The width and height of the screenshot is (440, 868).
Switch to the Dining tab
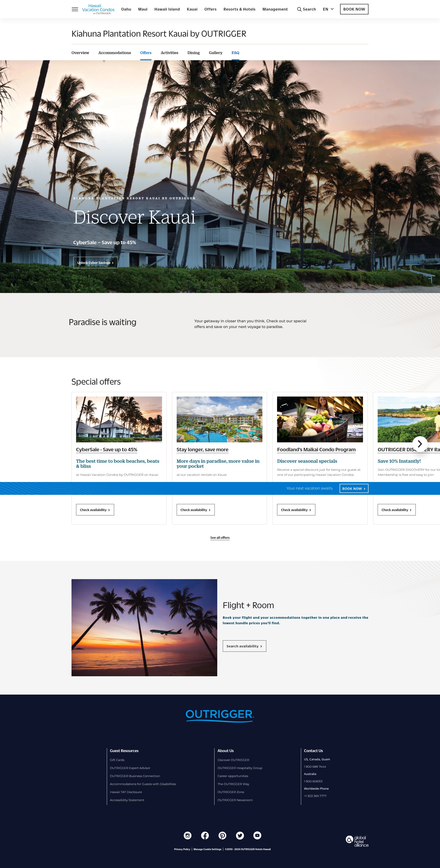click(194, 52)
